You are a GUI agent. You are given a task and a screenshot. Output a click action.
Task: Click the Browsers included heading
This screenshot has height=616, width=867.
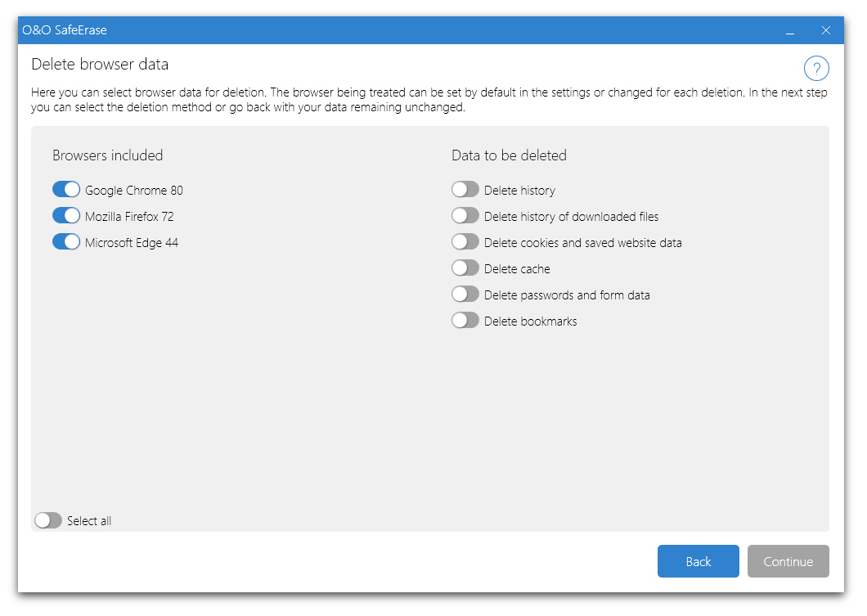[108, 155]
